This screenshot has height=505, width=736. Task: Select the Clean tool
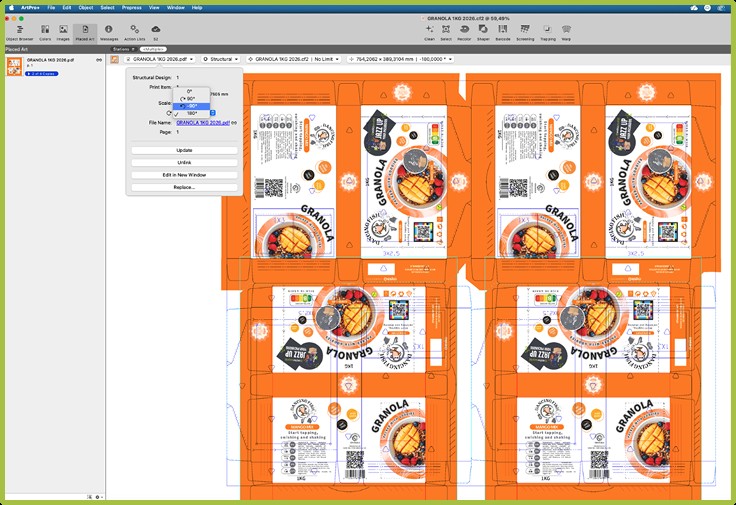[429, 33]
